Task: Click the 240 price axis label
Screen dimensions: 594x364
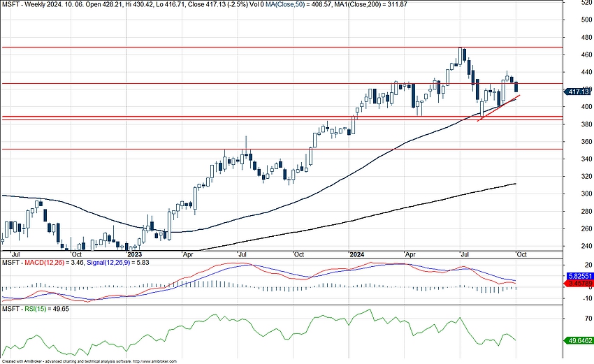Action: click(586, 246)
